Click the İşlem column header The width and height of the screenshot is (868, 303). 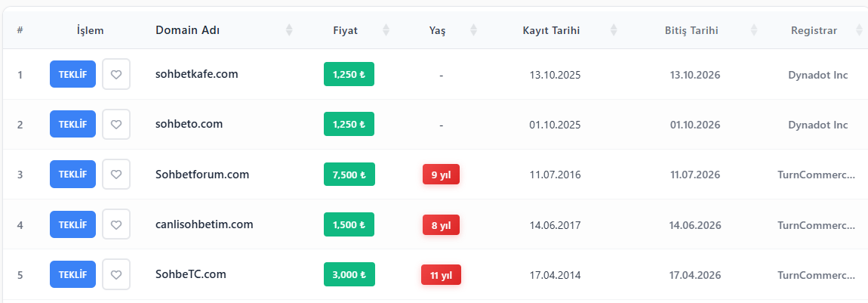(x=91, y=30)
